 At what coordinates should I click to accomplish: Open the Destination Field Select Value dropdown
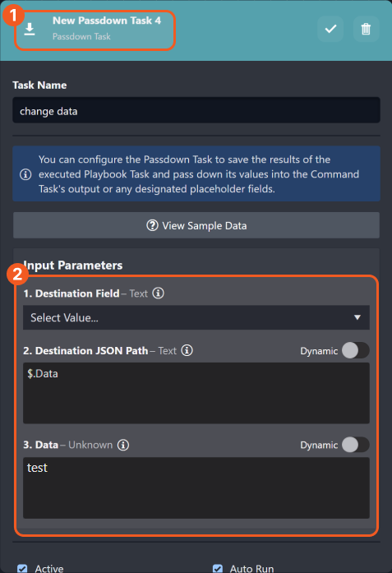coord(196,317)
